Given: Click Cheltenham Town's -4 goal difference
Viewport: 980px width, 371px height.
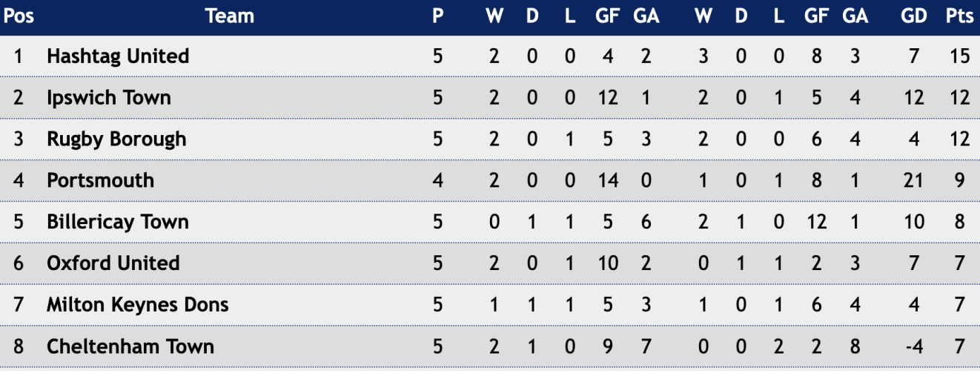Looking at the screenshot, I should click(914, 347).
